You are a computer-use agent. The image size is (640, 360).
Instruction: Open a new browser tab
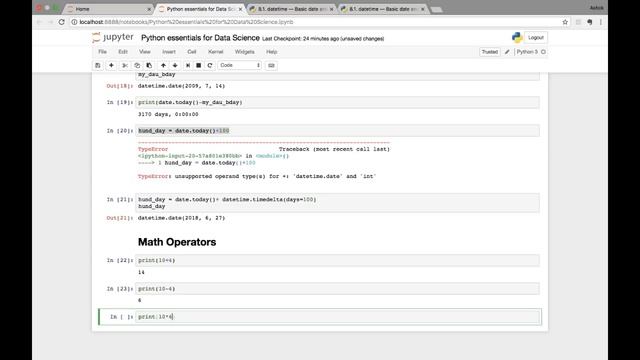click(436, 9)
